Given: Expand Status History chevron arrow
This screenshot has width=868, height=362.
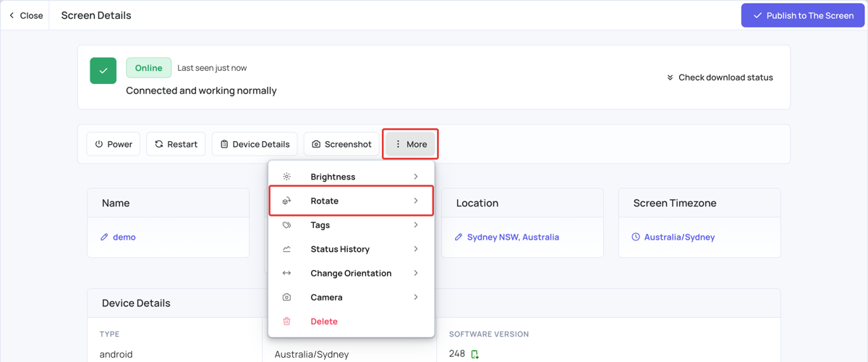Looking at the screenshot, I should pyautogui.click(x=416, y=249).
